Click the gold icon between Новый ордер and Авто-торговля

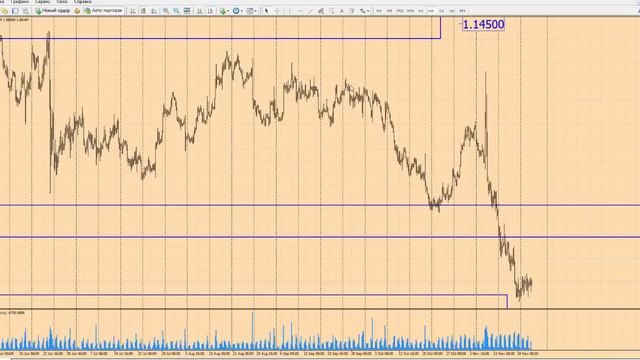77,11
